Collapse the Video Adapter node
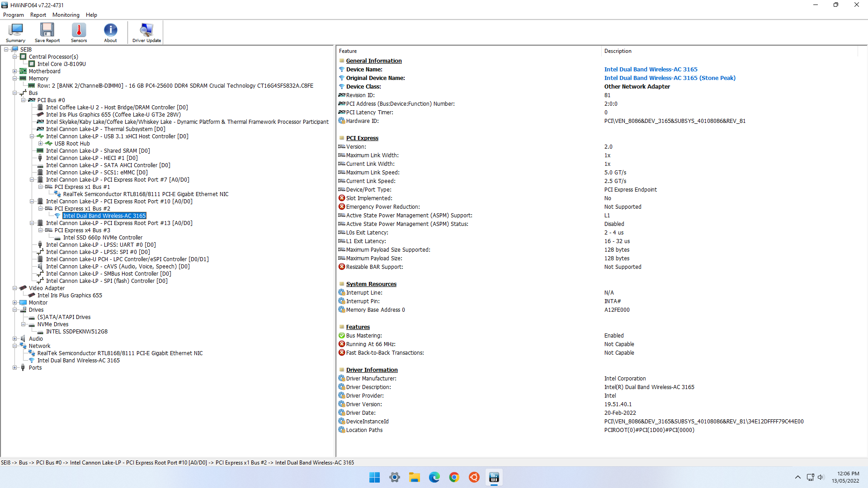The height and width of the screenshot is (488, 868). point(15,288)
